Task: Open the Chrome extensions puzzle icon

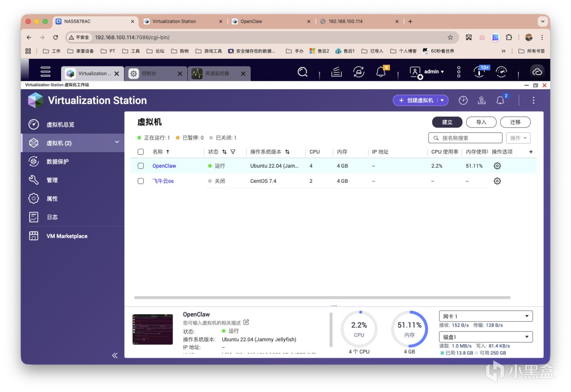Action: coord(509,37)
